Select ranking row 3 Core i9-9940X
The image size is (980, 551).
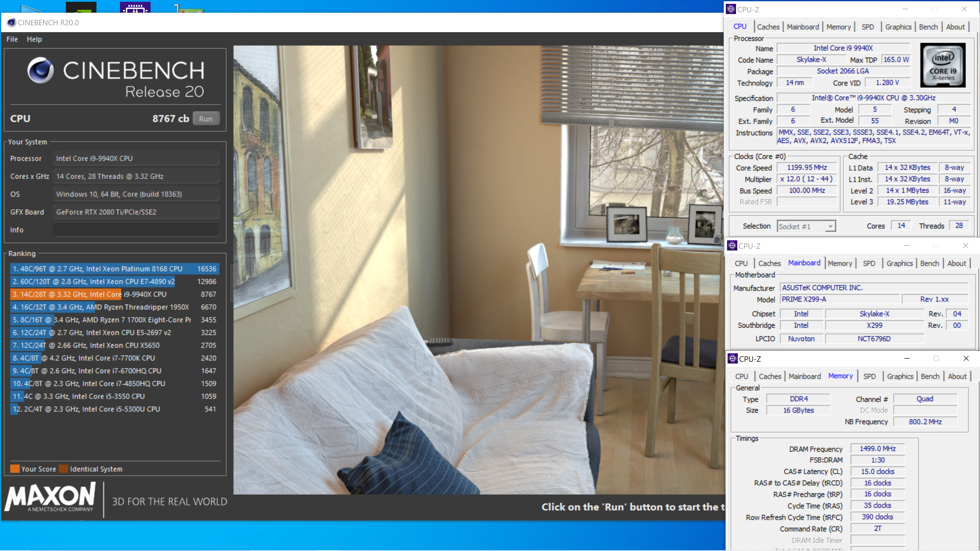tap(115, 294)
